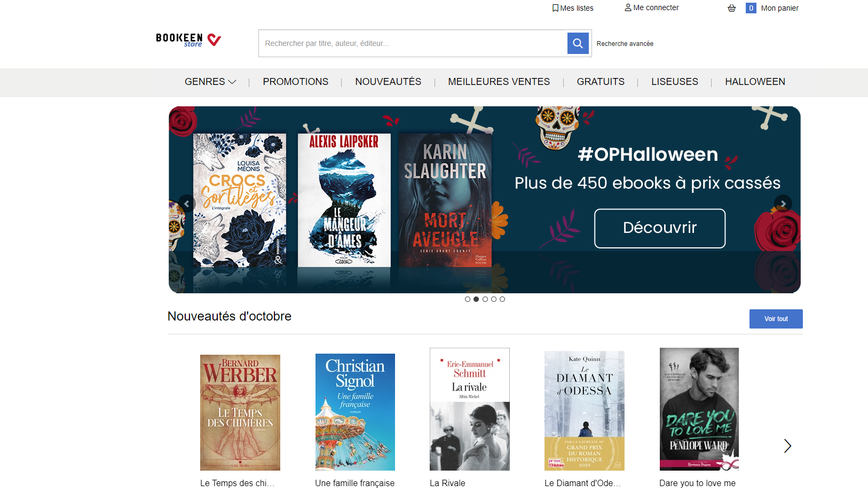Expand the GENRES dropdown menu
This screenshot has width=868, height=492.
coord(210,82)
